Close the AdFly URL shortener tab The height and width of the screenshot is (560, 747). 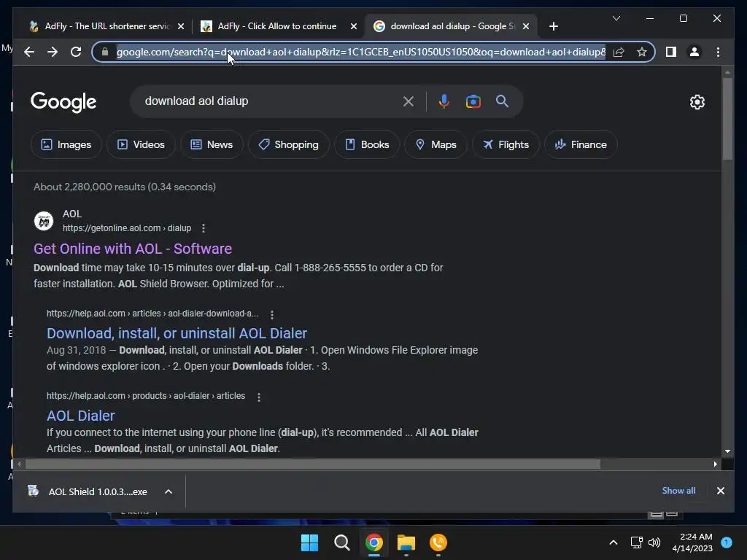coord(181,26)
